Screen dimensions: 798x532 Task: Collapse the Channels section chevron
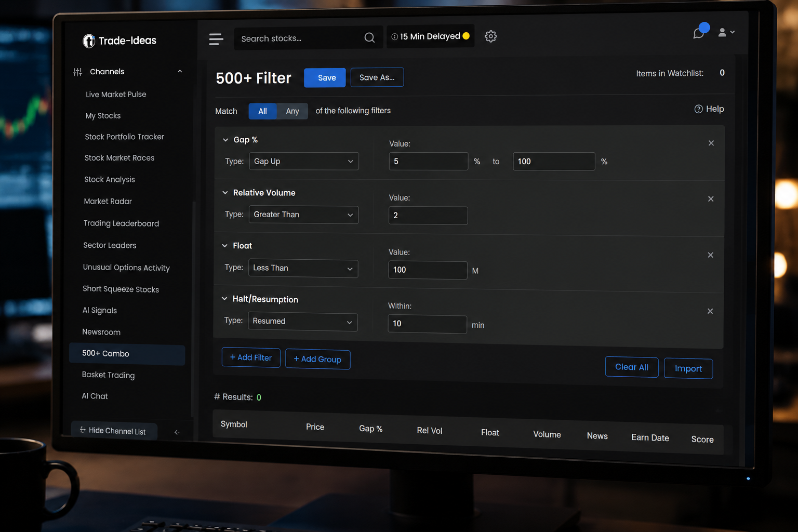click(180, 72)
